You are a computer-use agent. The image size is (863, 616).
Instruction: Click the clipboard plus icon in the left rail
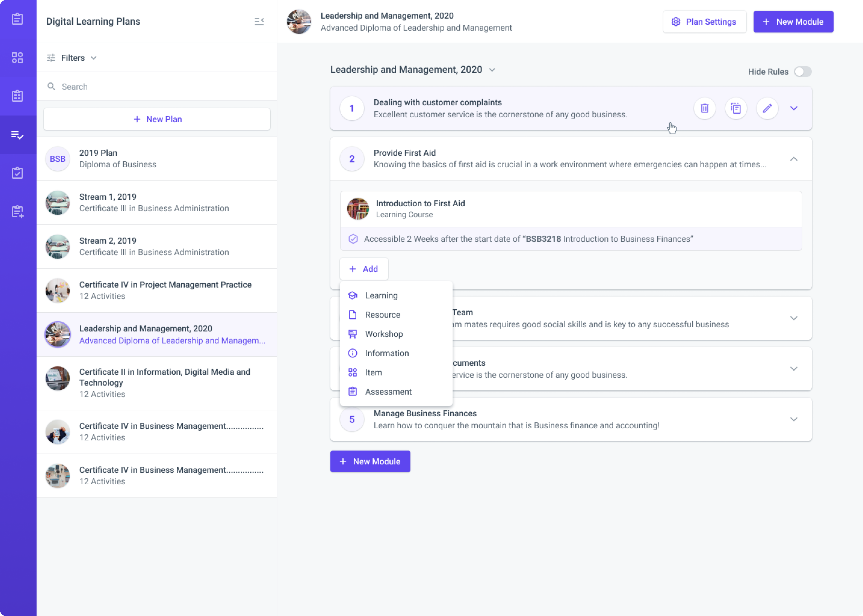click(x=17, y=212)
